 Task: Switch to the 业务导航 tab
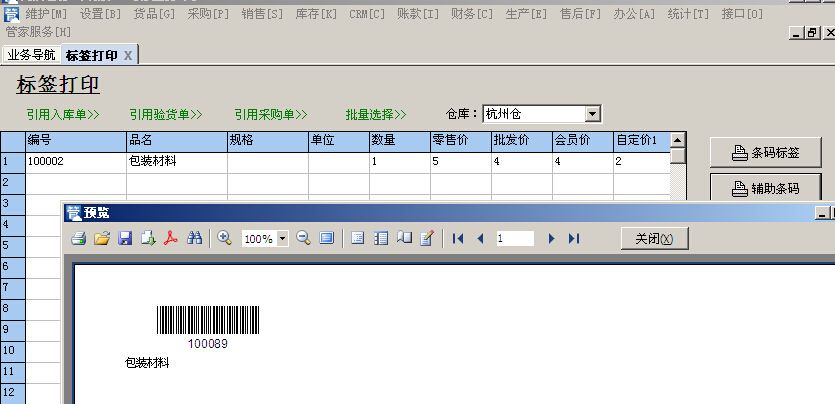pyautogui.click(x=31, y=55)
